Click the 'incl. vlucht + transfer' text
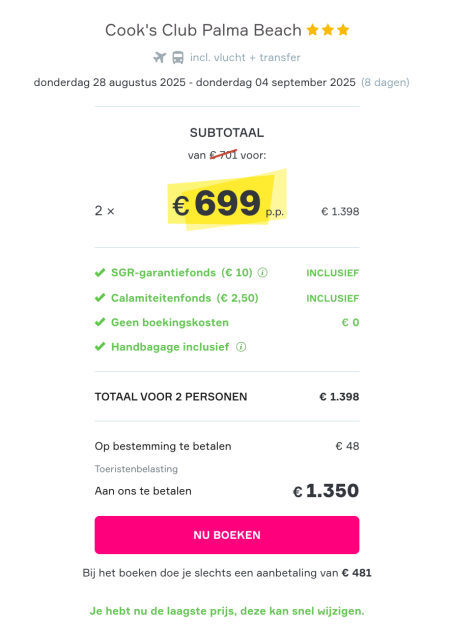 point(245,57)
